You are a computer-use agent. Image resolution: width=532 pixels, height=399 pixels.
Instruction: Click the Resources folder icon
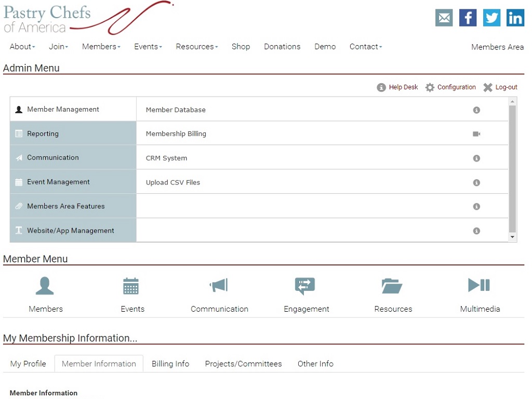pyautogui.click(x=392, y=286)
